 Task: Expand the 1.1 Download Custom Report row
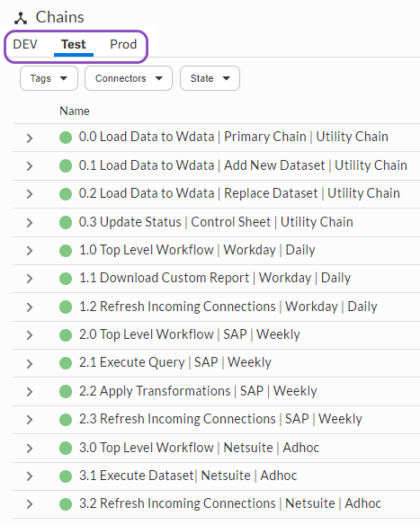(30, 279)
